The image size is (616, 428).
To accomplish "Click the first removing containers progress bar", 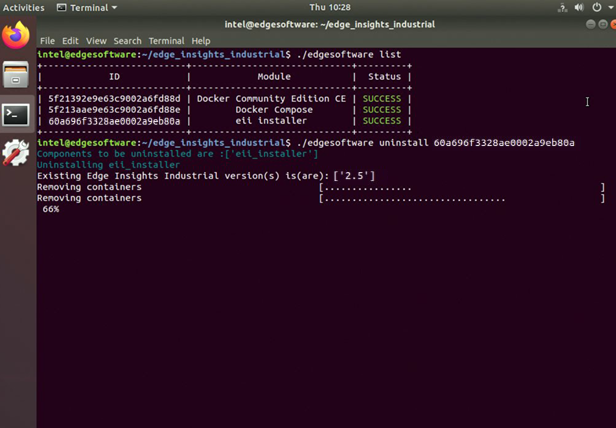I will coord(462,187).
